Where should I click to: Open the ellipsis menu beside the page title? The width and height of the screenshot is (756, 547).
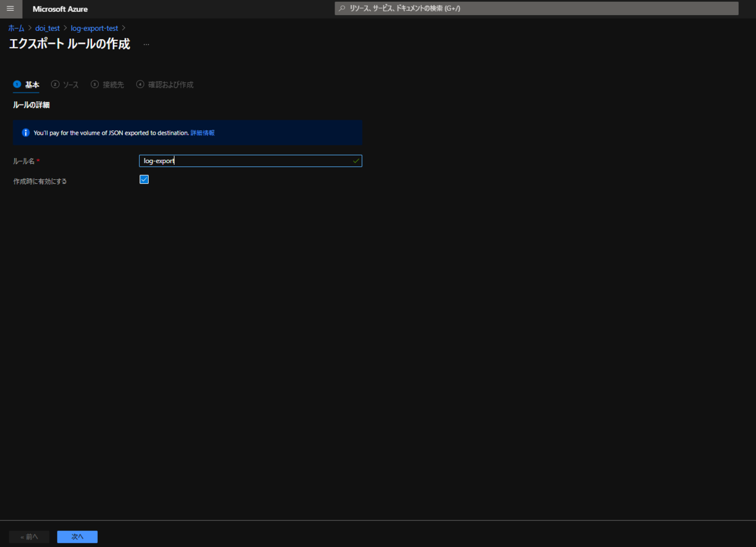(x=146, y=45)
